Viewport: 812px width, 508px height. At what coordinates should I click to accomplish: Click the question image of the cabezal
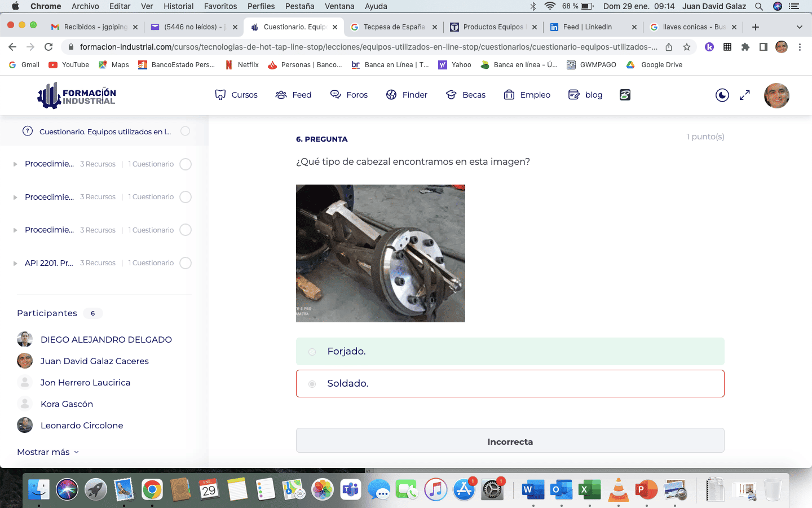[x=381, y=253]
